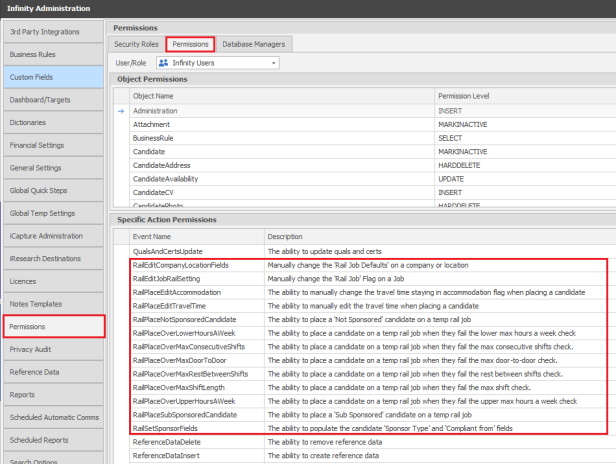Screen dimensions: 616x464
Task: Open Global Temp Settings section
Action: 53,213
